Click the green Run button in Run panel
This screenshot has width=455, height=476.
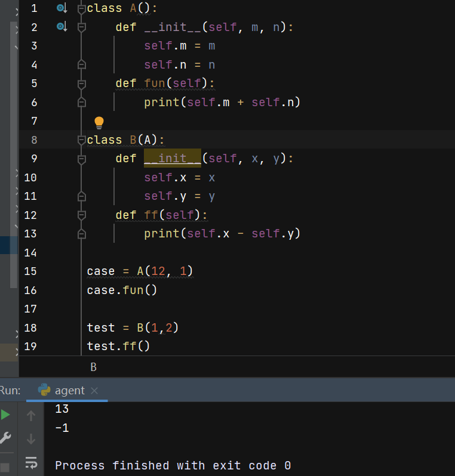click(x=5, y=415)
